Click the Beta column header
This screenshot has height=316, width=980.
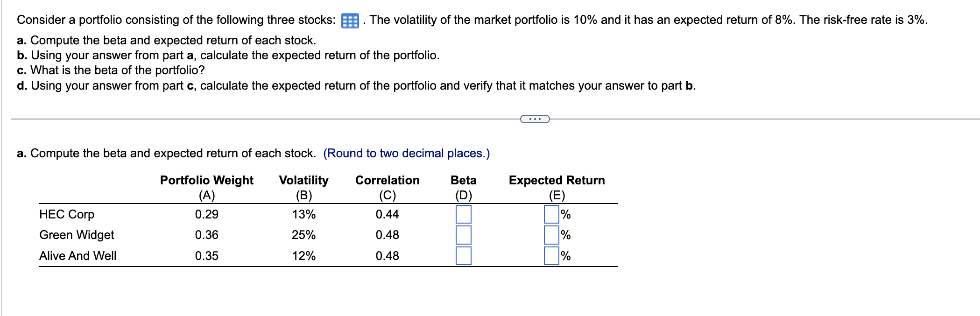(463, 180)
